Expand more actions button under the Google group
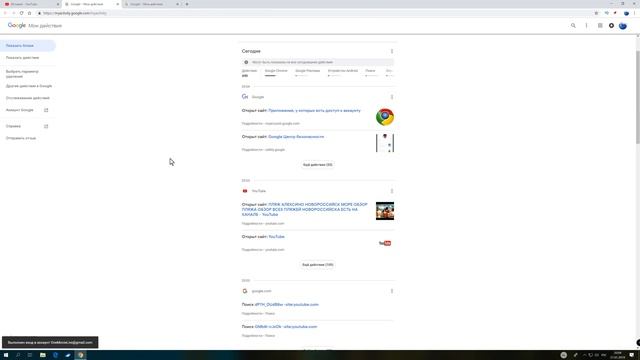 tap(318, 165)
